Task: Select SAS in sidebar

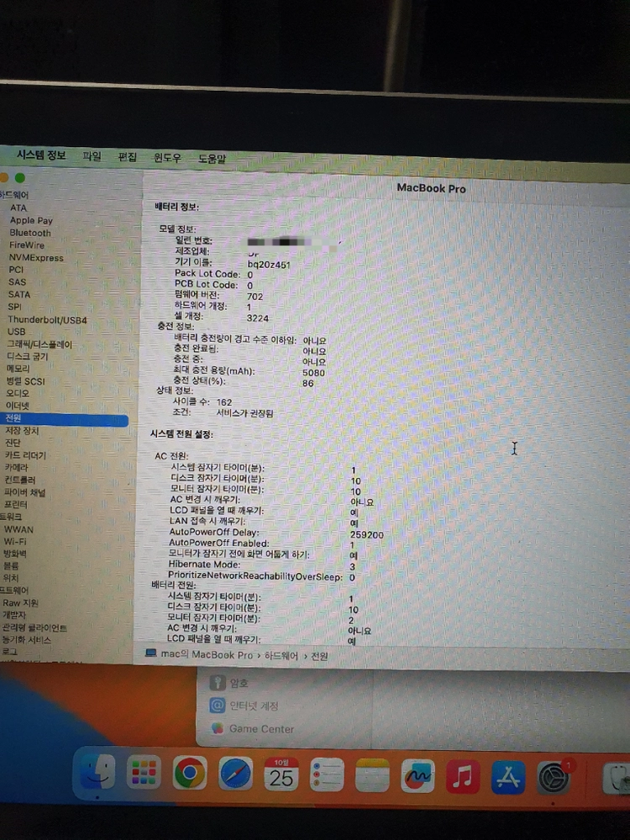Action: [x=17, y=281]
